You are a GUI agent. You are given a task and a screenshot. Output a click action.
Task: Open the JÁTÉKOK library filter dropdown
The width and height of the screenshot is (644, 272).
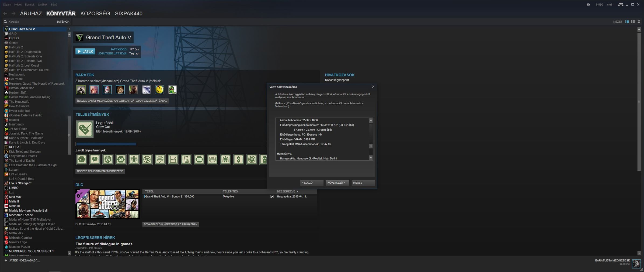pyautogui.click(x=63, y=22)
